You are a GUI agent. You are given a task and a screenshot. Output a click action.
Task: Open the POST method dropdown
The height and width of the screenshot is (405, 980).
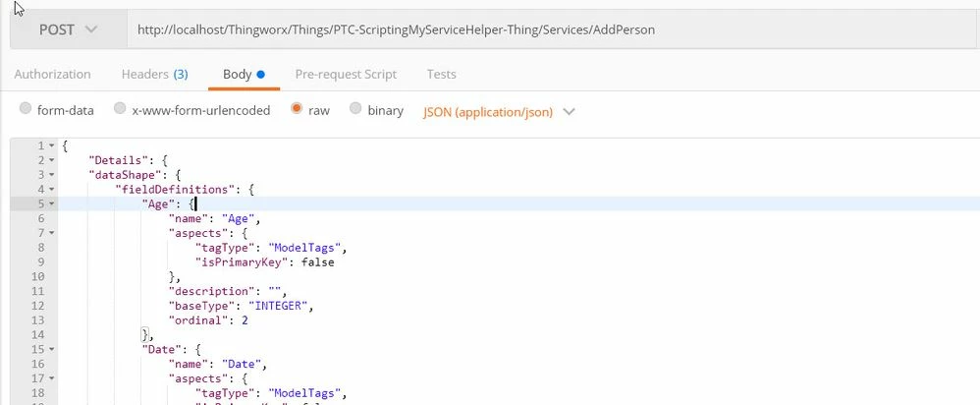pos(68,29)
